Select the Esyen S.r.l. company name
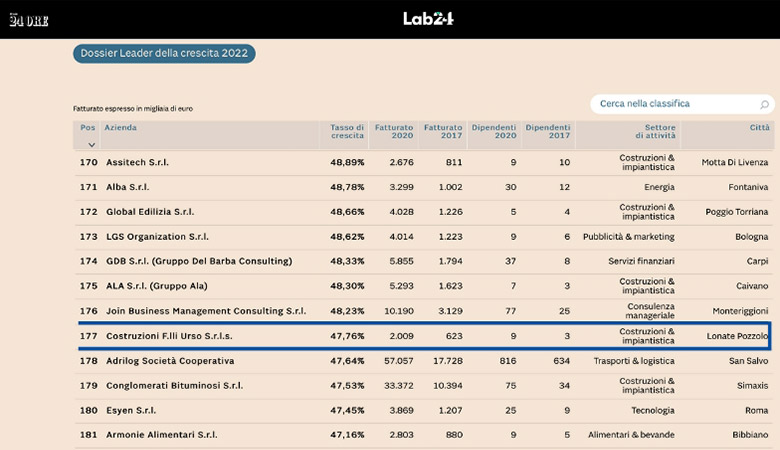The width and height of the screenshot is (780, 450). [x=131, y=410]
